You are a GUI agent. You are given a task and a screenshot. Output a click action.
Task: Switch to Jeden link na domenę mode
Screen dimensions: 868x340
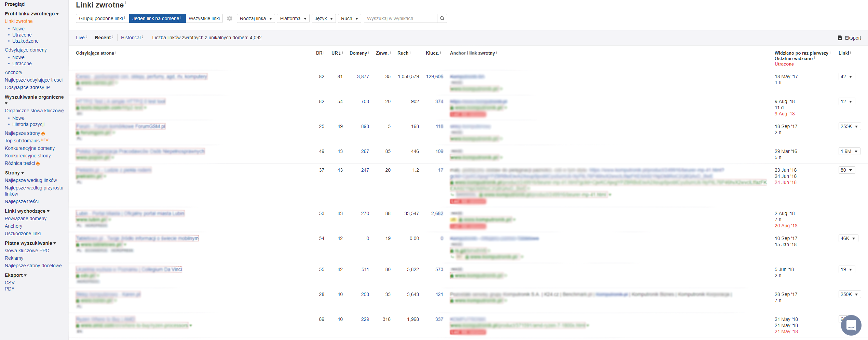pos(157,18)
